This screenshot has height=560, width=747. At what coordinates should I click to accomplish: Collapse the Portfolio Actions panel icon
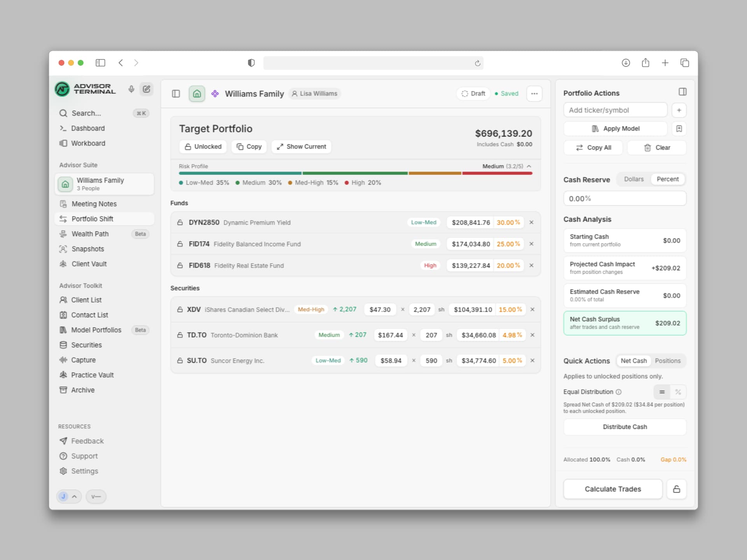tap(682, 92)
